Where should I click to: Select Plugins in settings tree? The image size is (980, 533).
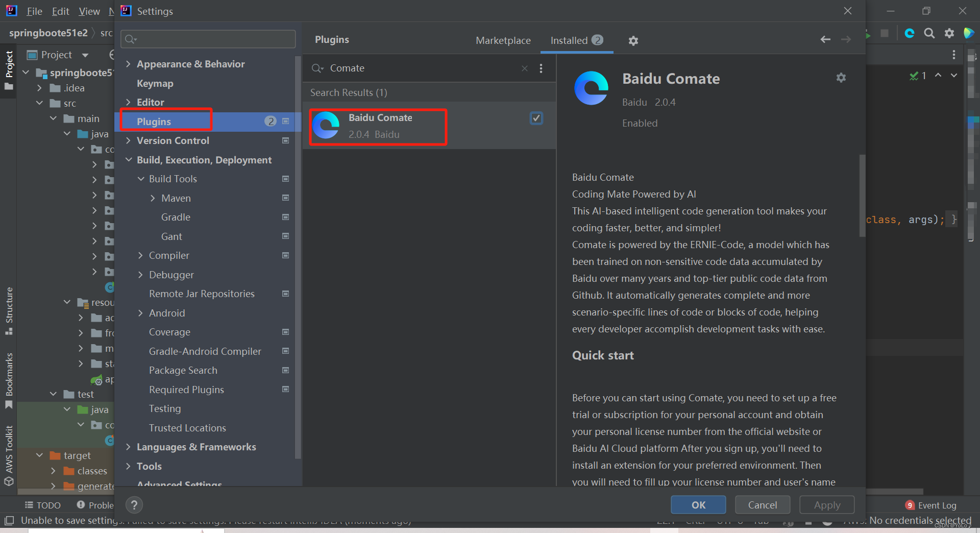[208, 122]
